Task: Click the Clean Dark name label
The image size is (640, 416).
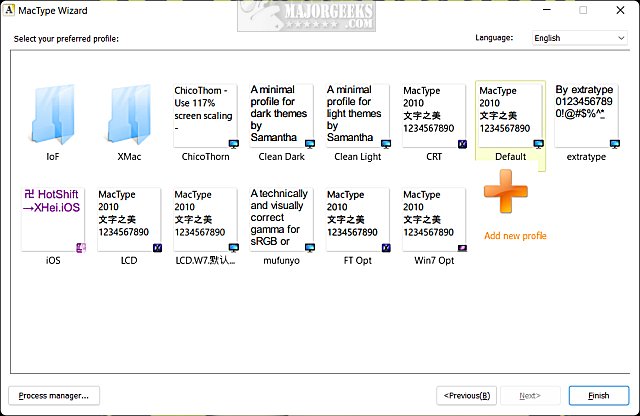Action: tap(282, 157)
